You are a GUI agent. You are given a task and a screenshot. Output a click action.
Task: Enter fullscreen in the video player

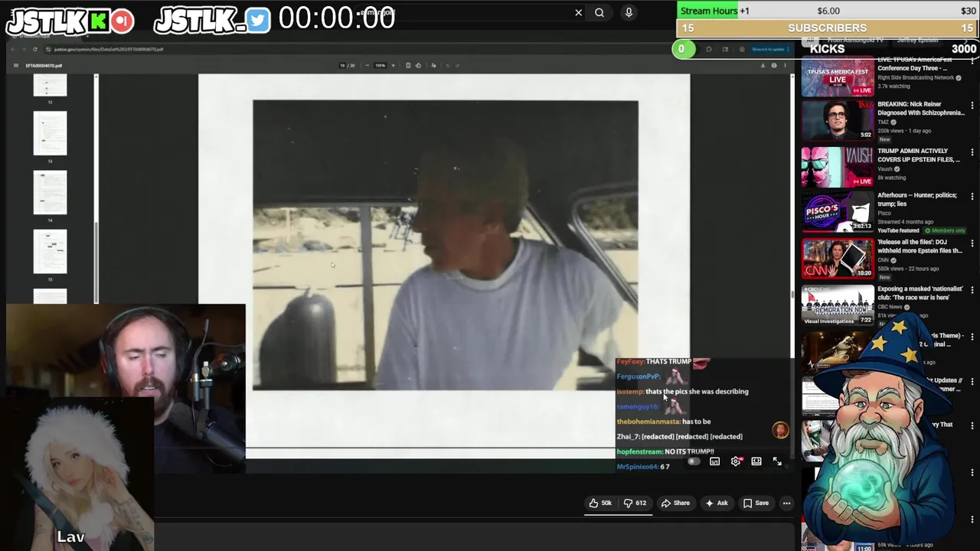click(x=777, y=461)
